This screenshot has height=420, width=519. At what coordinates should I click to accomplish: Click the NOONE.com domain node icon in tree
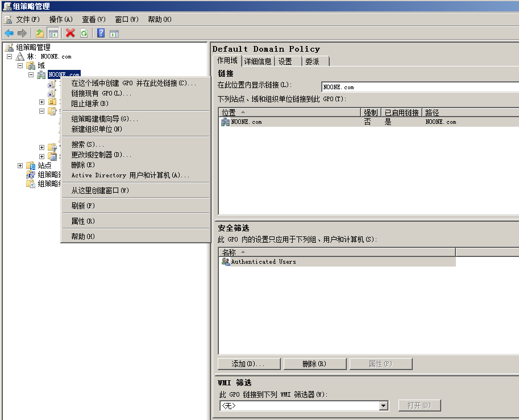click(x=41, y=75)
